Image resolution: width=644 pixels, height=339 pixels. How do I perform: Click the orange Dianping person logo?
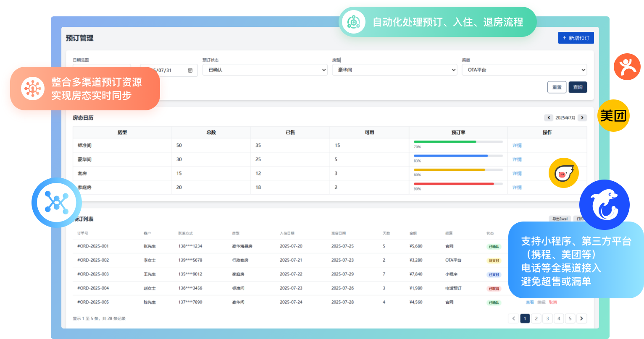point(627,67)
